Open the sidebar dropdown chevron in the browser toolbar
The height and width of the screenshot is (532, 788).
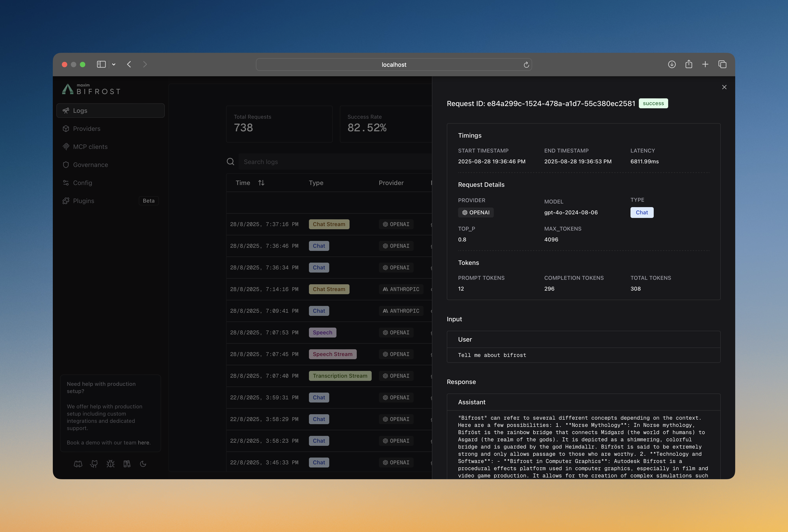point(114,65)
